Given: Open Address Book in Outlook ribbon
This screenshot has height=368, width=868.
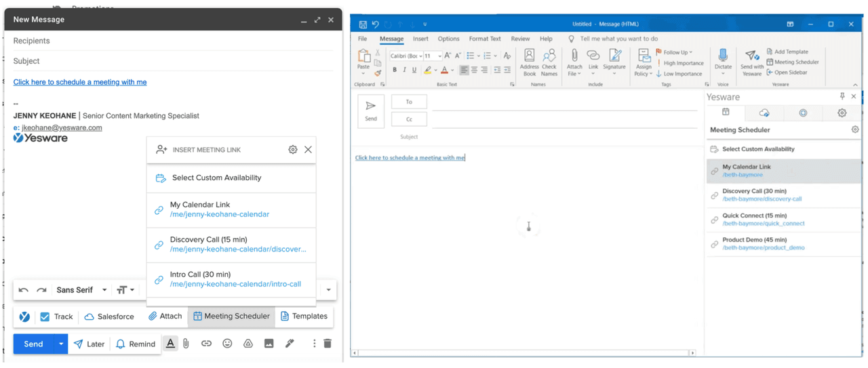Looking at the screenshot, I should click(x=529, y=61).
